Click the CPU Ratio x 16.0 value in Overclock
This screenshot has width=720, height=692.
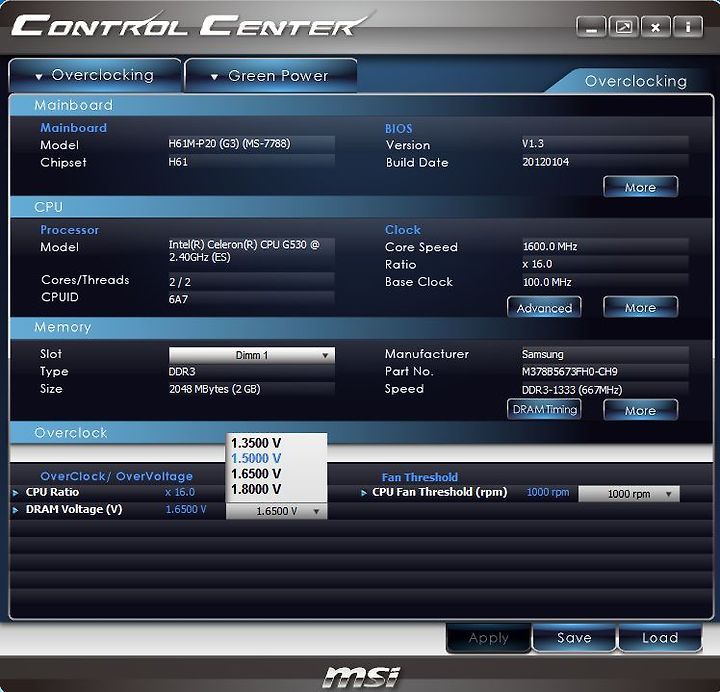point(180,492)
